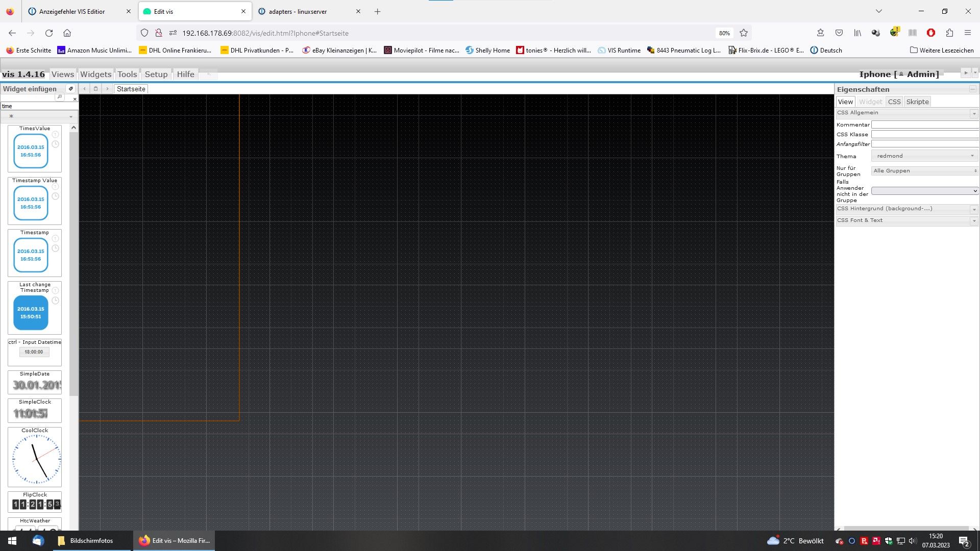This screenshot has height=551, width=980.
Task: Click the info icon on the TimesValue widget preview
Action: [x=55, y=135]
